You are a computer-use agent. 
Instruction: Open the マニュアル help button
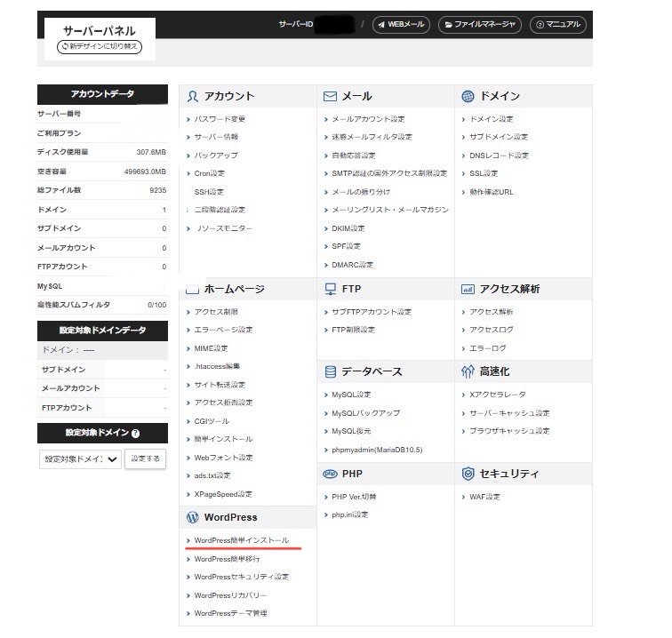557,25
